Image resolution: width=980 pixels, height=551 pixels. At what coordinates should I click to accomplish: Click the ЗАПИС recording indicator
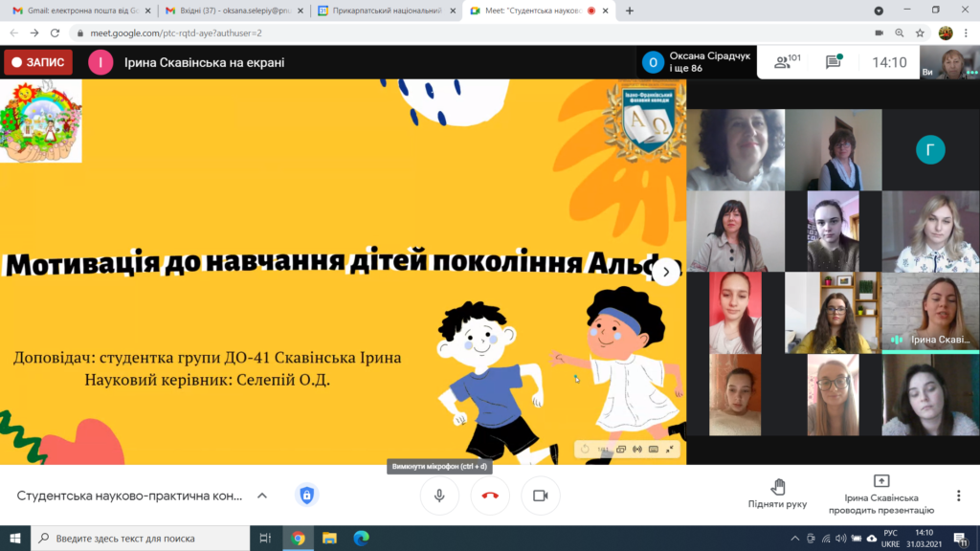38,62
